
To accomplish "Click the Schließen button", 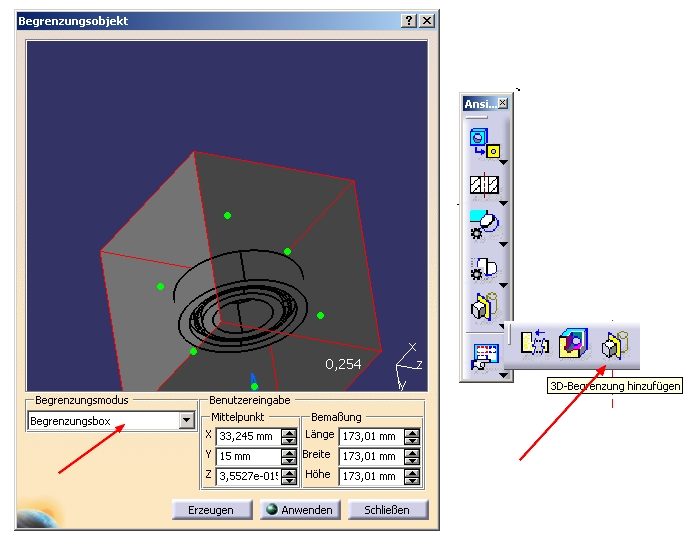I will pyautogui.click(x=387, y=510).
